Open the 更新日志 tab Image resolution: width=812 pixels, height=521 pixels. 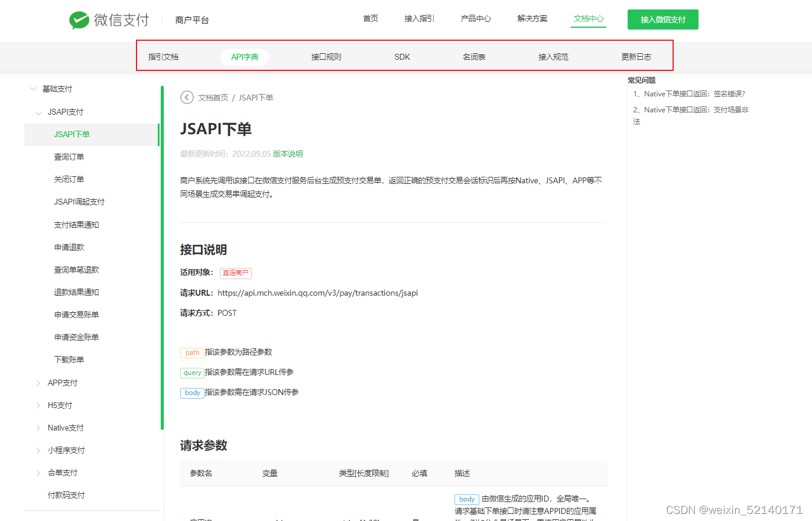tap(636, 57)
